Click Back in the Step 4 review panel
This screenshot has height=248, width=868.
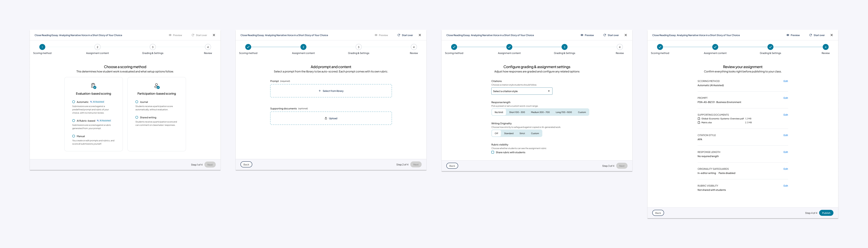coord(658,213)
